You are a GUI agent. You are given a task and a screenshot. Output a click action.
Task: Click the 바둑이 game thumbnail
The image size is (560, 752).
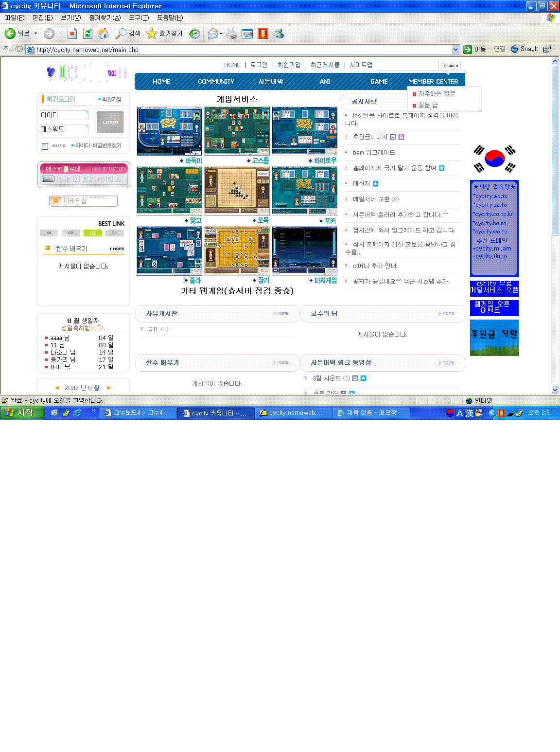169,131
